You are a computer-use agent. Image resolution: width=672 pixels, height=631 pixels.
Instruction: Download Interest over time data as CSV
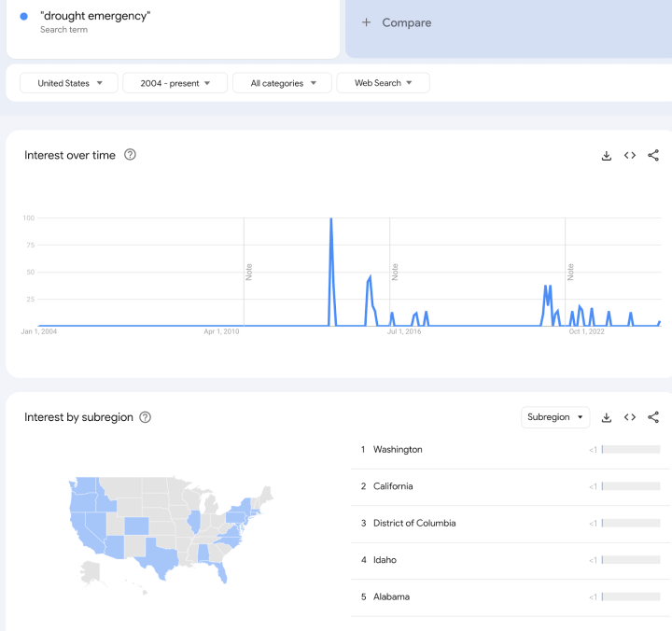click(606, 156)
